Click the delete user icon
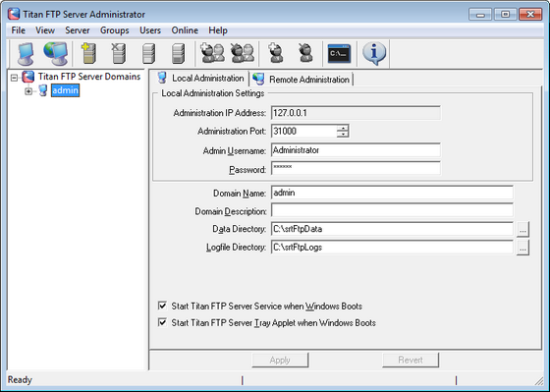Viewport: 550px width, 392px height. pos(305,53)
